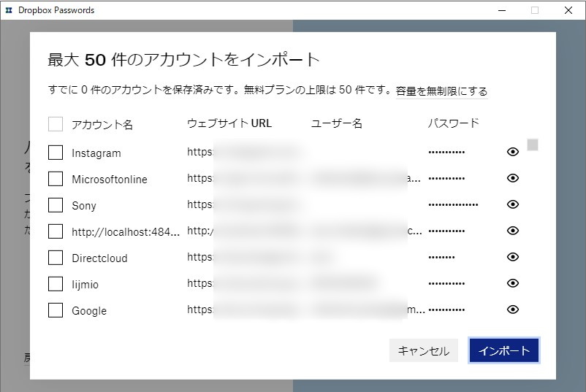This screenshot has height=392, width=586.
Task: Click the account list scrollbar thumb
Action: pyautogui.click(x=533, y=145)
